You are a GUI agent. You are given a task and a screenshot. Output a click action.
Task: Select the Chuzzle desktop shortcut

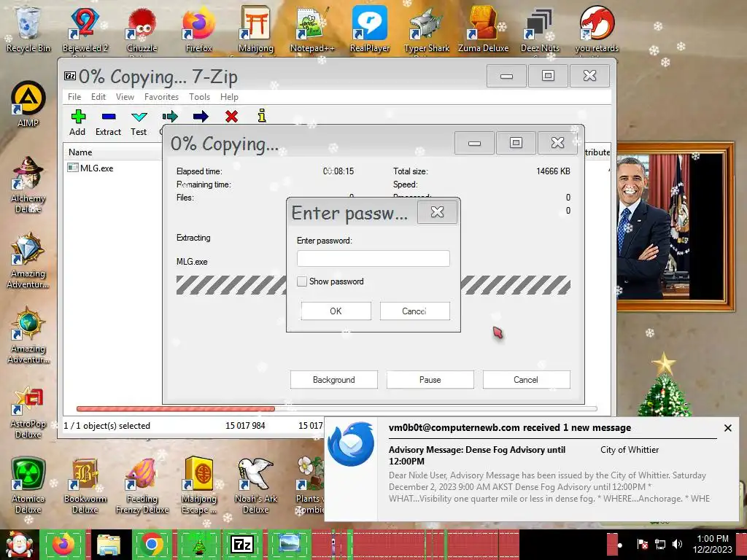(x=142, y=29)
